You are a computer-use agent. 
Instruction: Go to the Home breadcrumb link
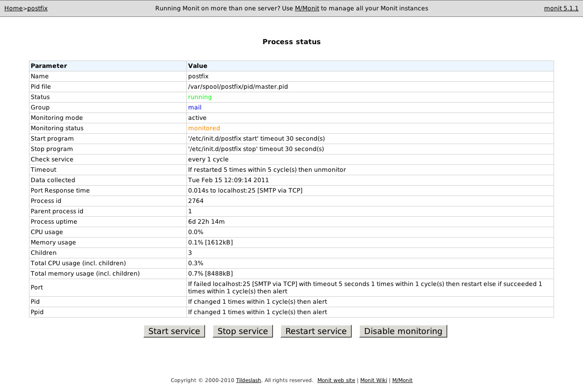(13, 8)
